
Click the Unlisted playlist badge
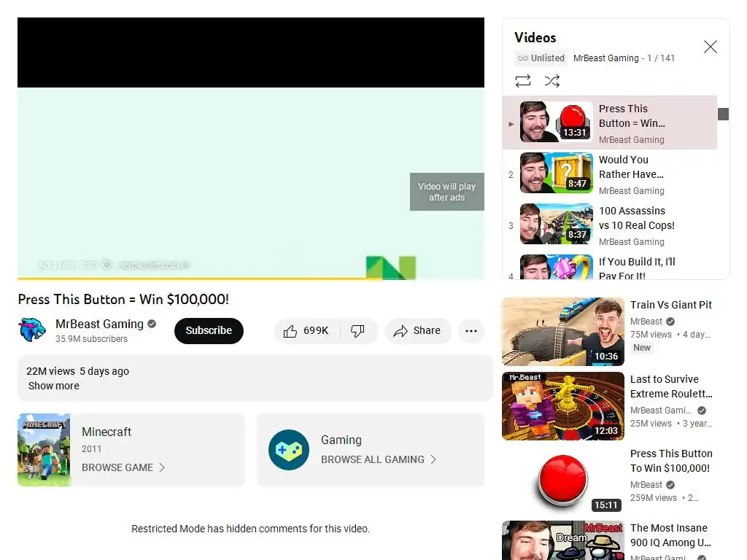point(541,58)
